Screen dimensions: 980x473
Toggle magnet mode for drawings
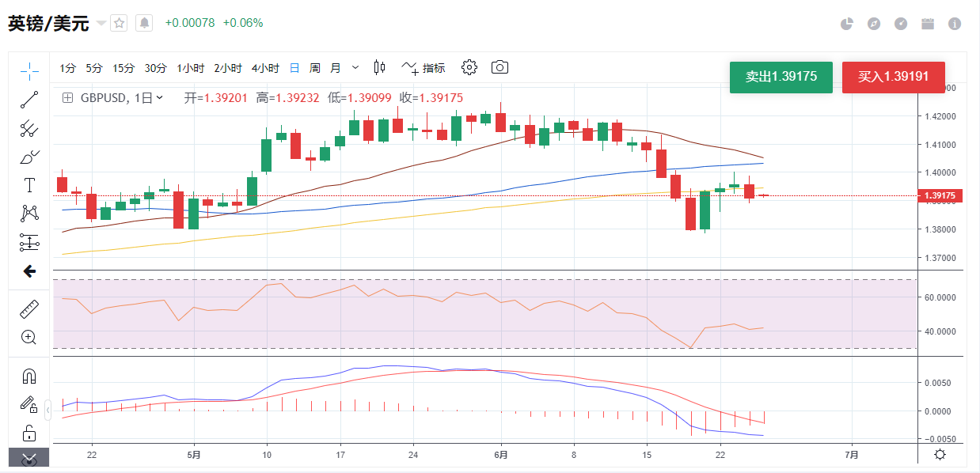click(29, 377)
